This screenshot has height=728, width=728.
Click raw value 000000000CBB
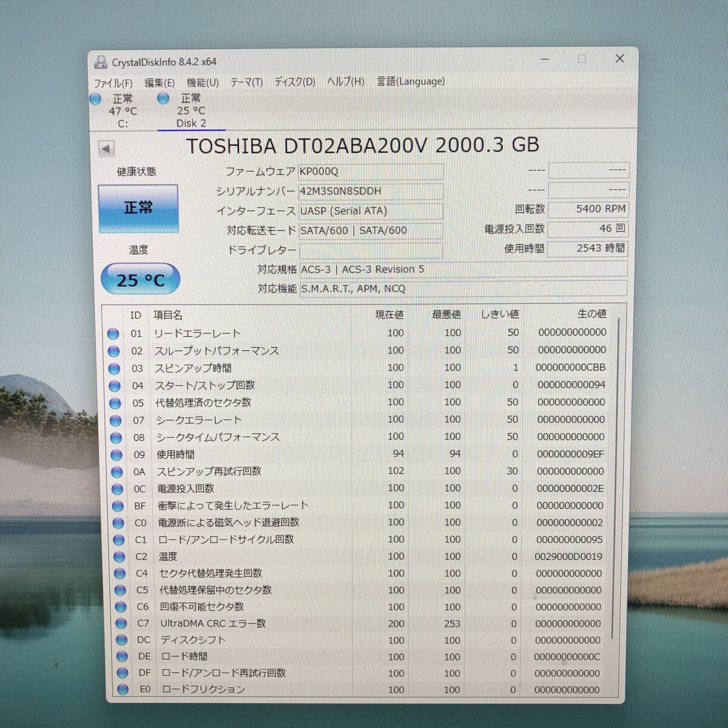click(x=570, y=368)
